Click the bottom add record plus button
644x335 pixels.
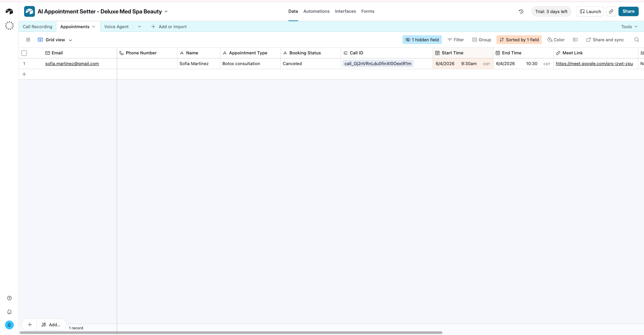(x=30, y=325)
